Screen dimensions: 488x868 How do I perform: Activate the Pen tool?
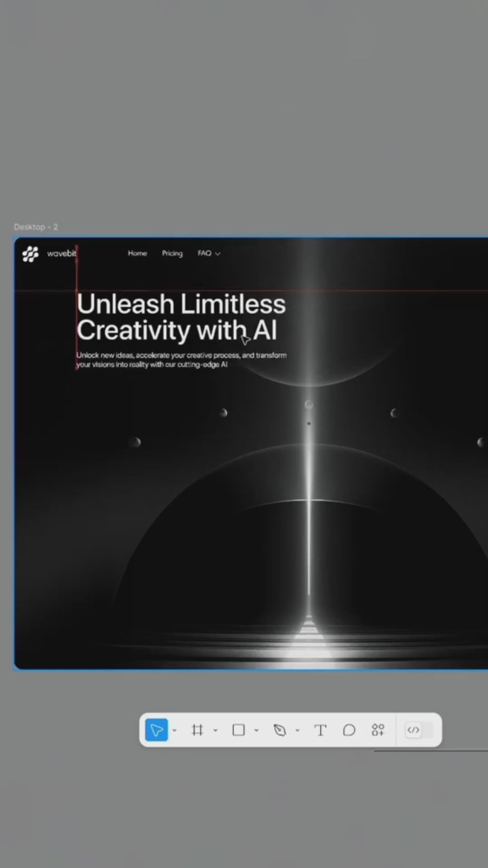pyautogui.click(x=280, y=730)
